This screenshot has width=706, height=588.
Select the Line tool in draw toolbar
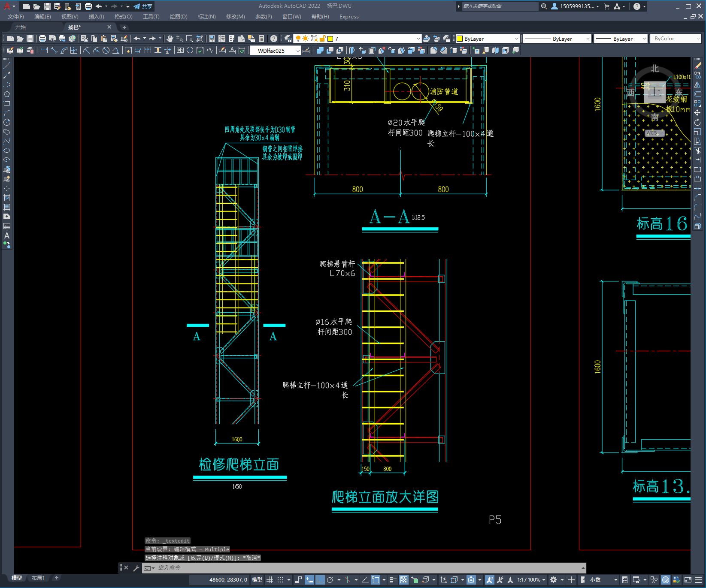(7, 66)
